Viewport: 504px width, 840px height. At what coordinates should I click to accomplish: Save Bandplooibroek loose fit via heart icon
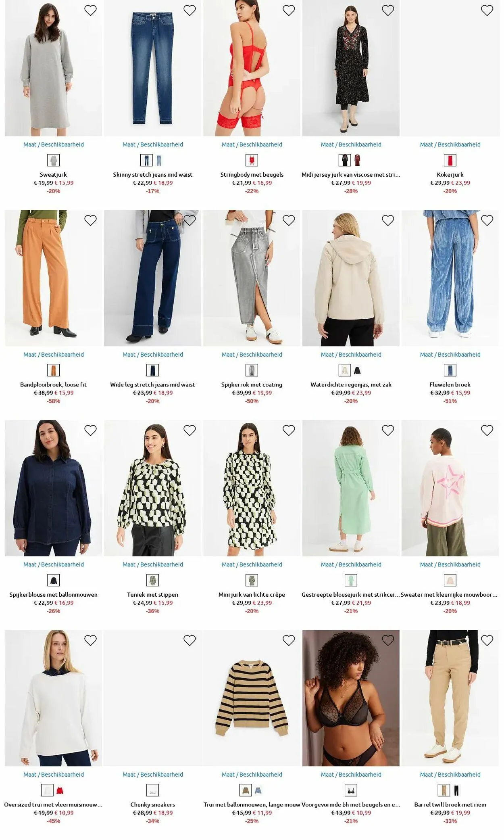point(90,220)
